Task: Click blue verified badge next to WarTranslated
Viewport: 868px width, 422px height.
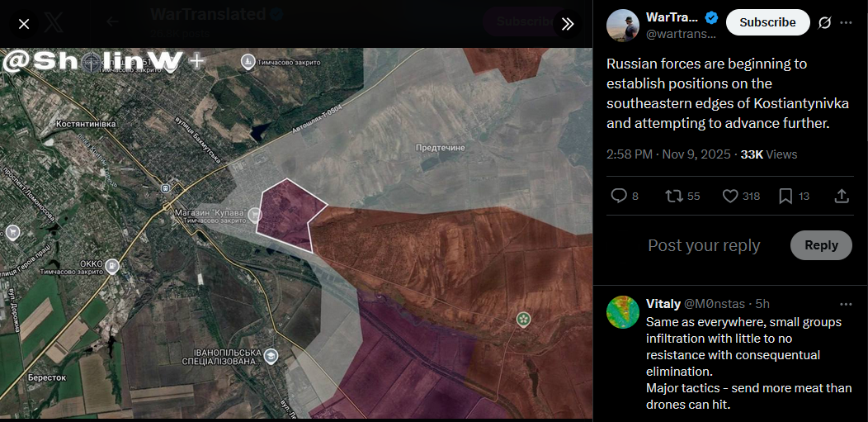Action: coord(711,17)
